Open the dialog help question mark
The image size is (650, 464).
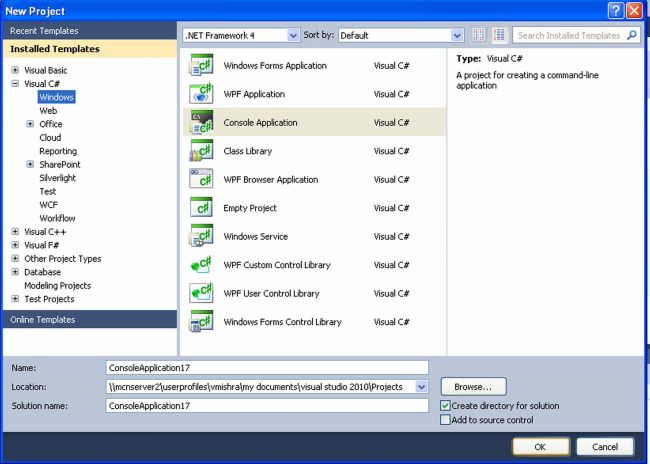click(616, 11)
